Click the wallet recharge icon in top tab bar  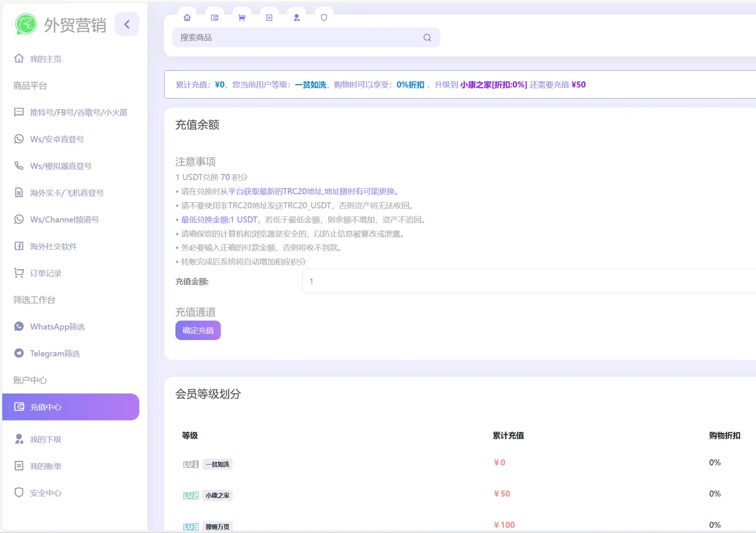(215, 17)
